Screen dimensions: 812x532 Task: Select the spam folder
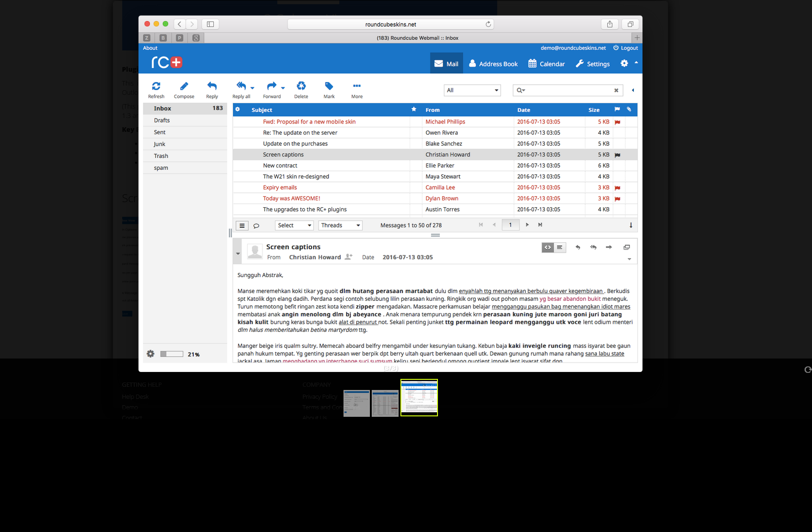click(x=185, y=168)
